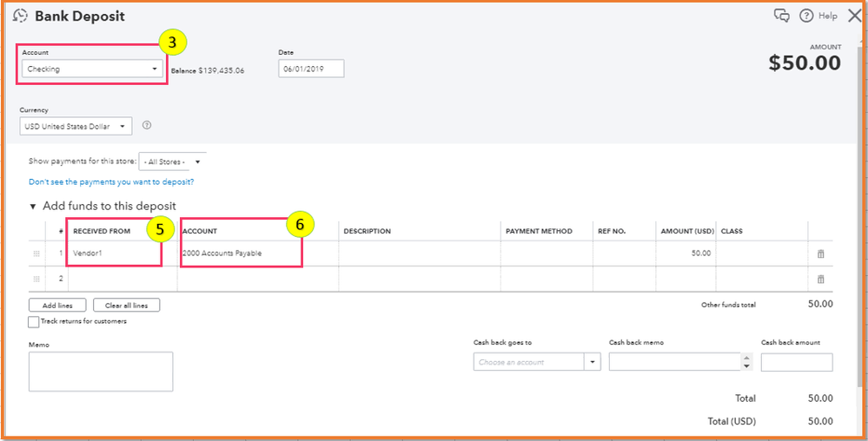Click the Bank Deposit history clock icon

pyautogui.click(x=21, y=16)
